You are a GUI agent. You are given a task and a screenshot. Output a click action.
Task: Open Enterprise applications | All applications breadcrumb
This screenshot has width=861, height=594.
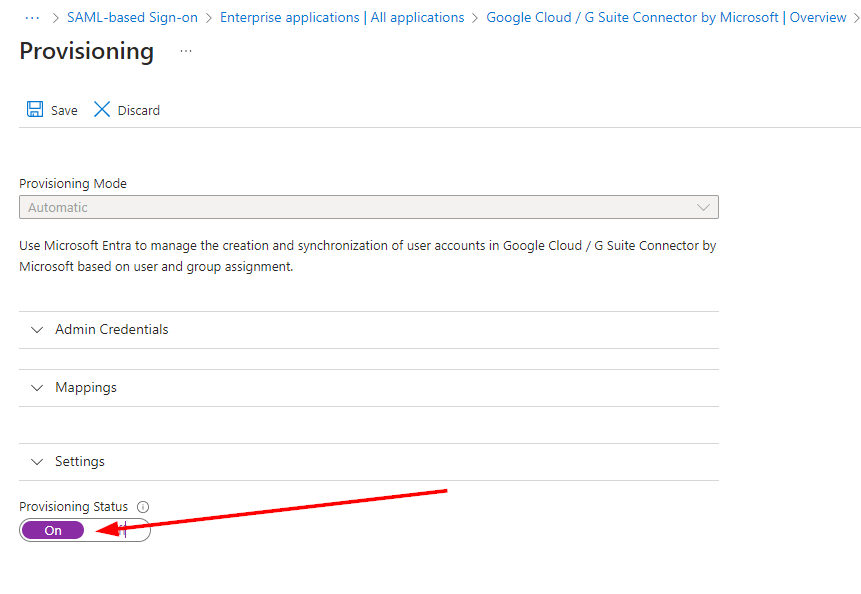(342, 17)
